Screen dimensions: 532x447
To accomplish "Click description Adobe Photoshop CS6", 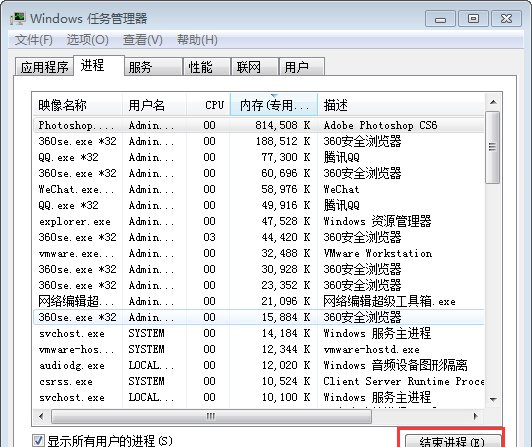I will tap(380, 125).
